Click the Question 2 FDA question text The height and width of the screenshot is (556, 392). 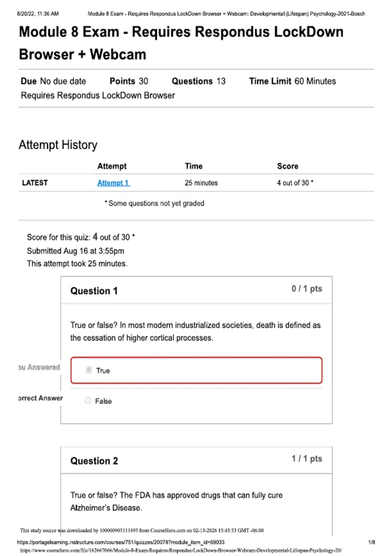(x=176, y=501)
